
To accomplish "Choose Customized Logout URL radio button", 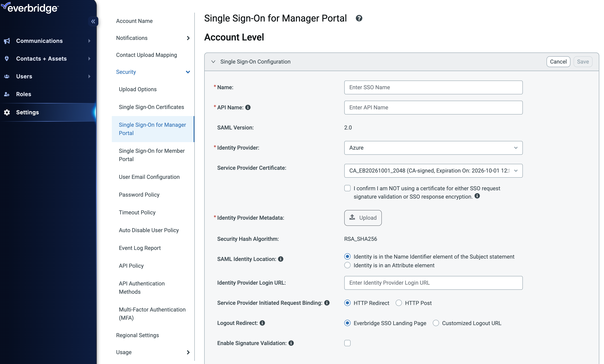I will 436,323.
